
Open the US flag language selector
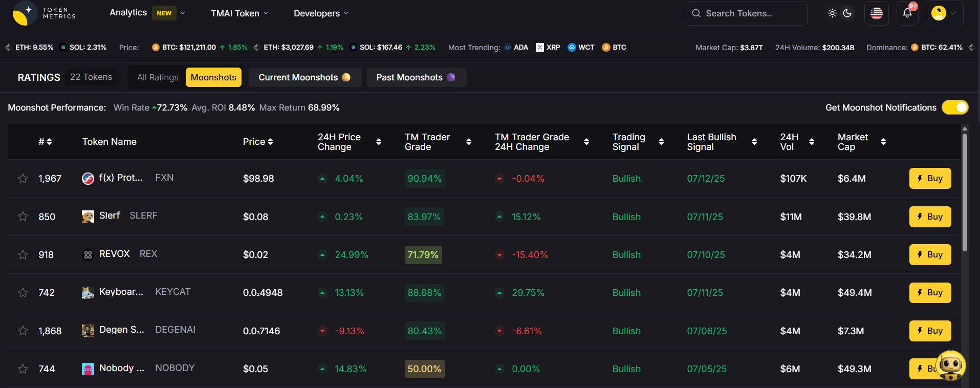click(x=877, y=13)
